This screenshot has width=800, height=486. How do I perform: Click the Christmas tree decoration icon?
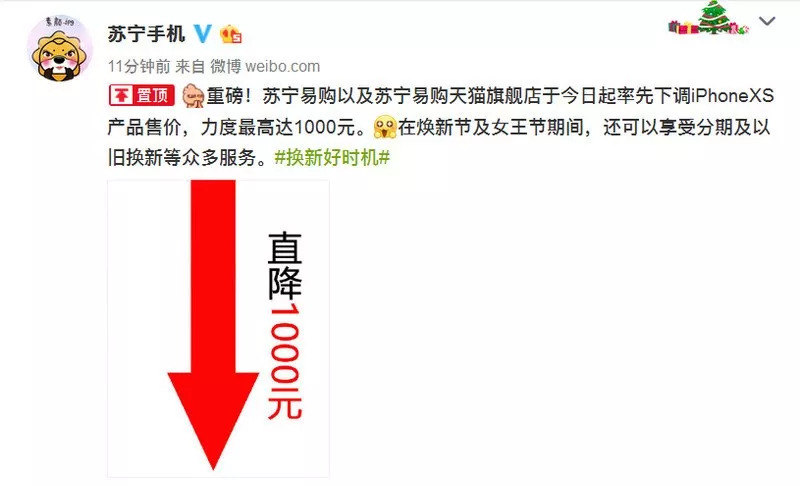(714, 18)
